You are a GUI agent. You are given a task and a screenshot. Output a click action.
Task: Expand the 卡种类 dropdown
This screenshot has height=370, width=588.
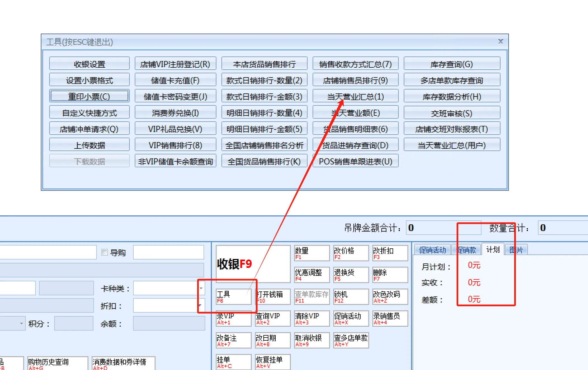pos(201,288)
